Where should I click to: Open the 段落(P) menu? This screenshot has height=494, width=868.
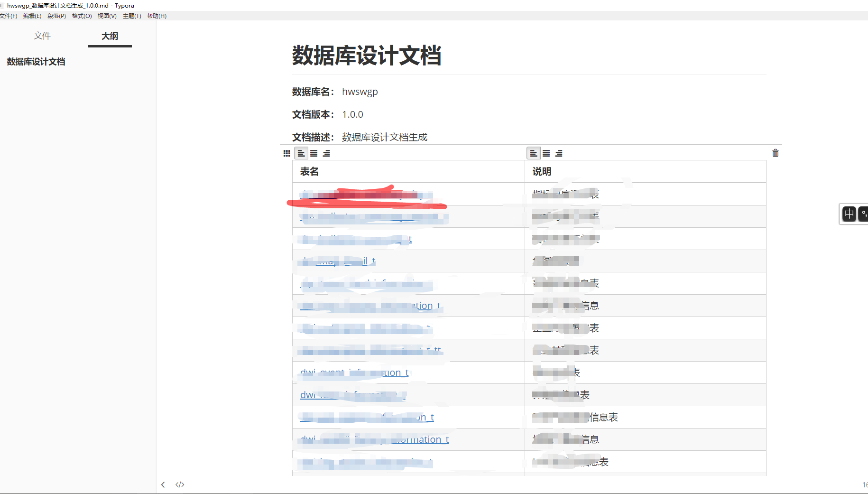click(56, 16)
